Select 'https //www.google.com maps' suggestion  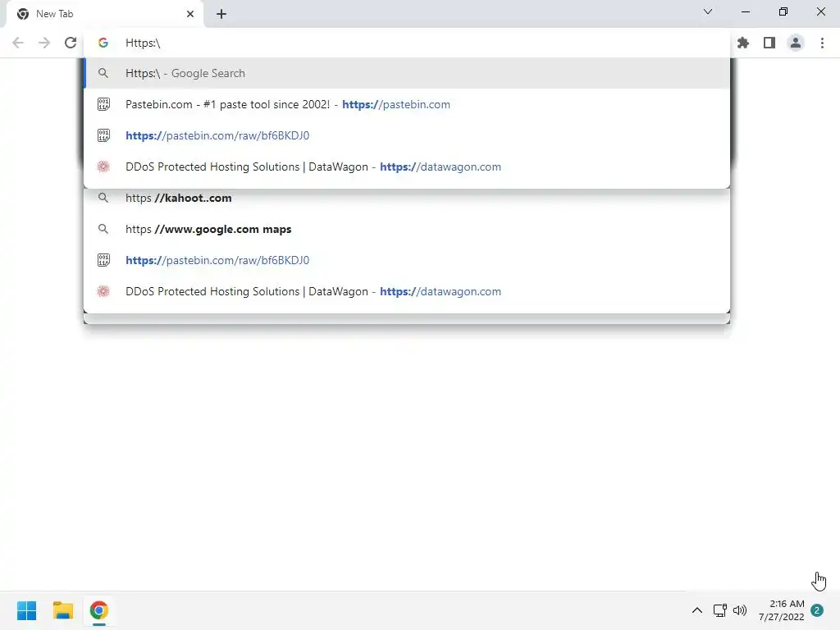coord(407,230)
